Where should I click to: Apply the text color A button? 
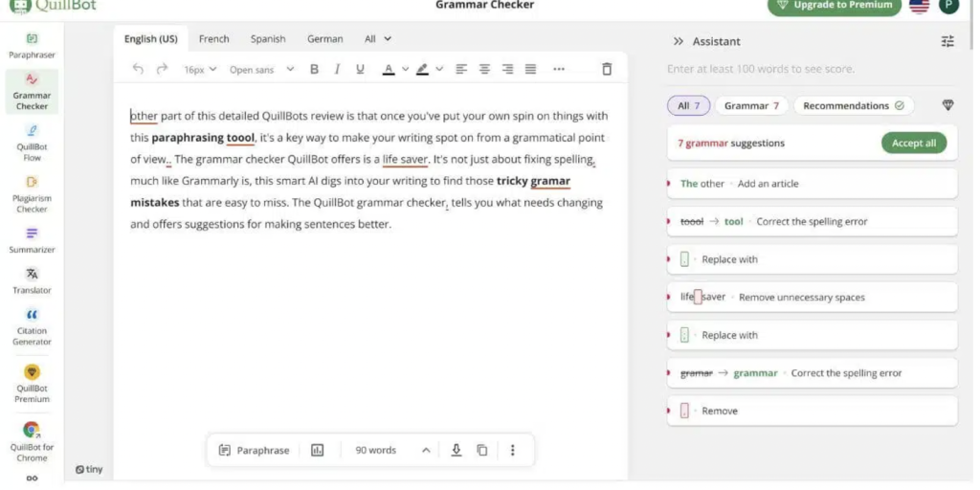point(389,69)
